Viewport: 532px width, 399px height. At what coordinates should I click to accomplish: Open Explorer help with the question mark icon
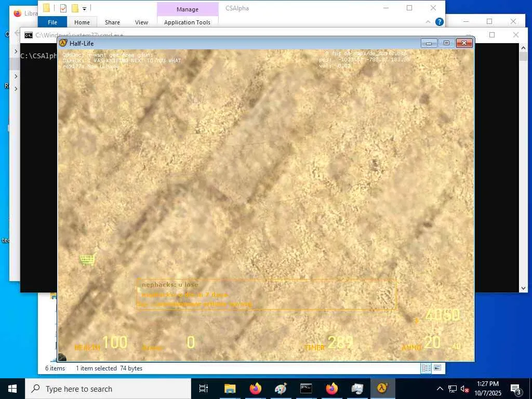440,22
